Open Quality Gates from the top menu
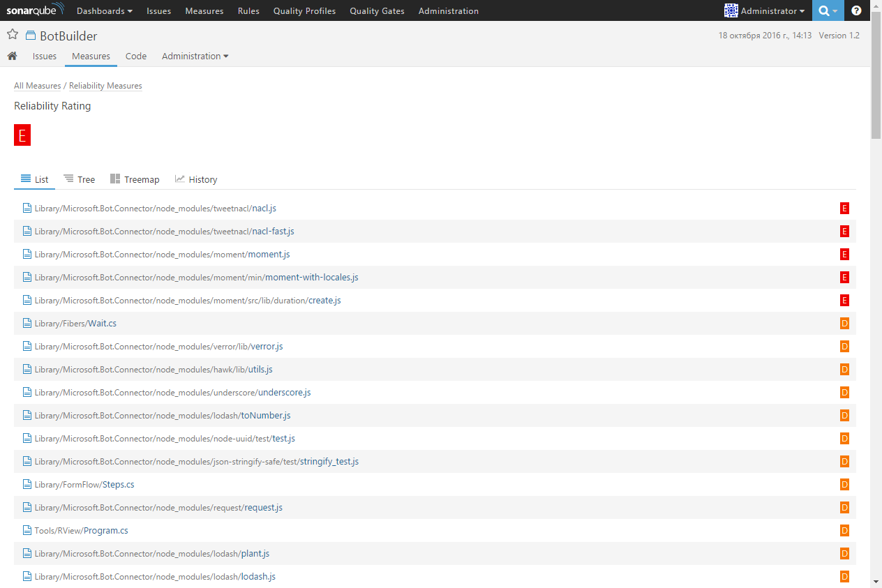The image size is (882, 588). click(x=377, y=10)
